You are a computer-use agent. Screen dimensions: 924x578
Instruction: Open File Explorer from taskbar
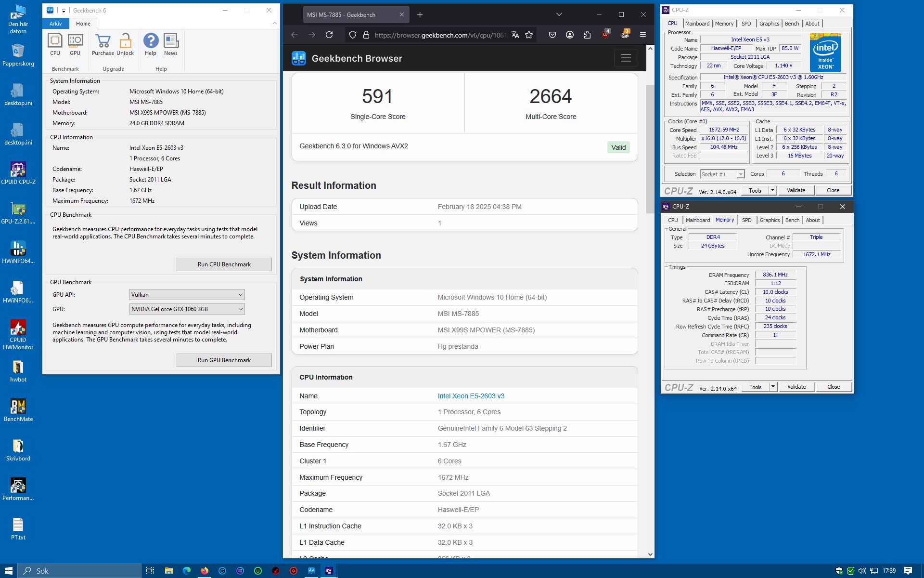tap(168, 571)
